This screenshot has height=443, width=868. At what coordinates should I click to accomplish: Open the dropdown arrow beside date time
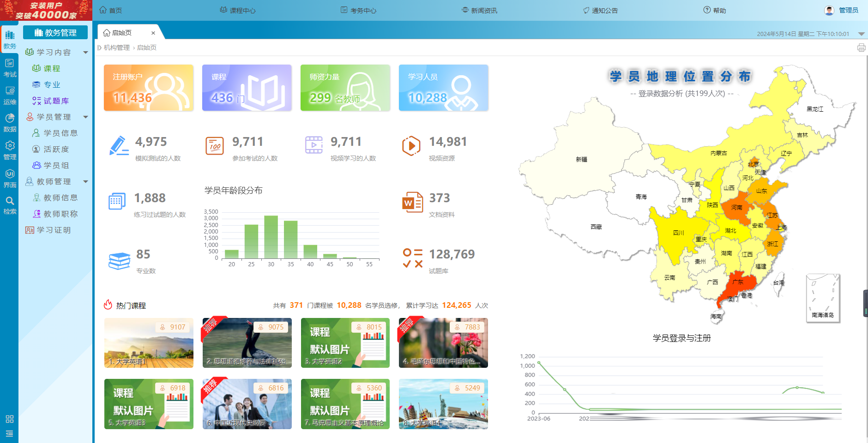[x=861, y=34]
